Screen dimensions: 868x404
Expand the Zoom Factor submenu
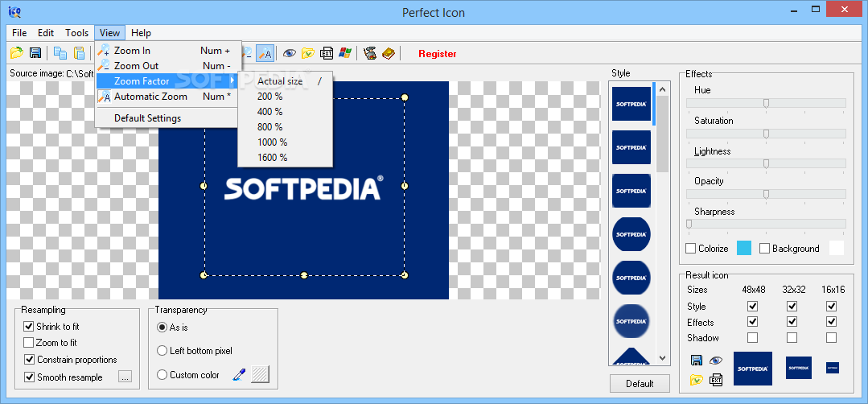168,80
